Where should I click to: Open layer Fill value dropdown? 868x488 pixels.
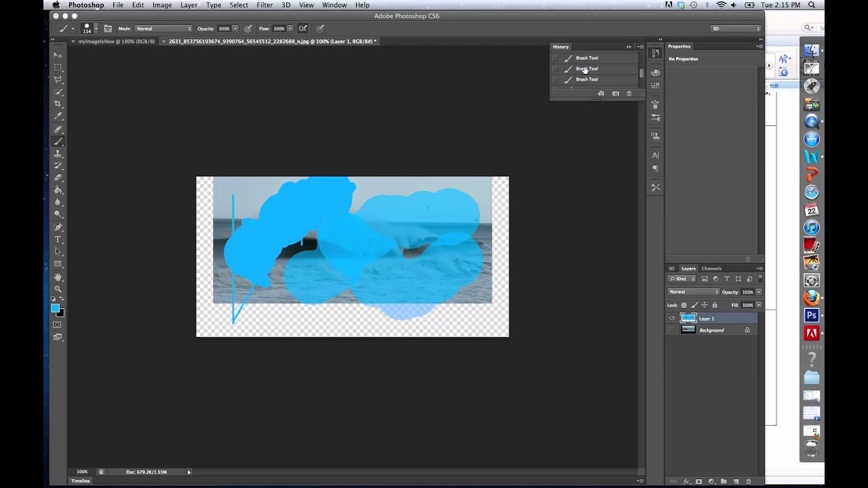[x=759, y=305]
